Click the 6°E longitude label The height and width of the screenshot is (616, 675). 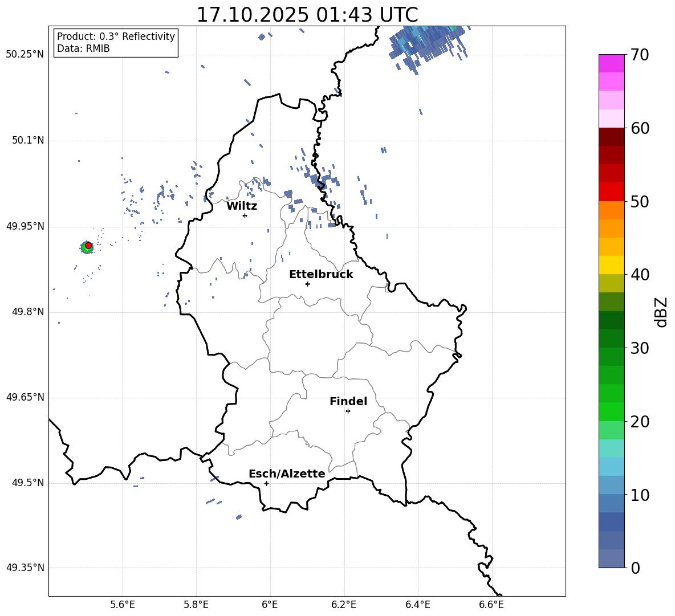[270, 605]
